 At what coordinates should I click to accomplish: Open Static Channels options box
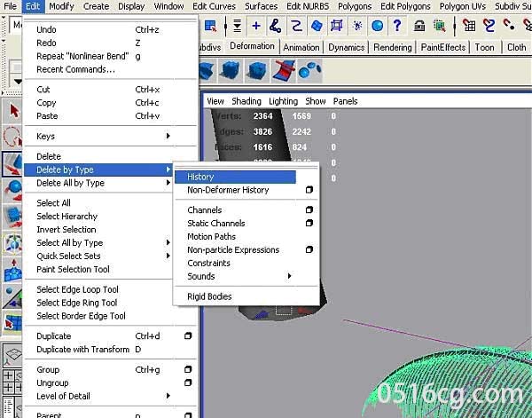click(309, 223)
